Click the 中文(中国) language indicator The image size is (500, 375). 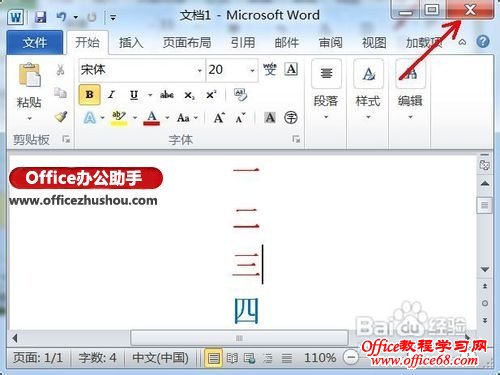(x=160, y=358)
